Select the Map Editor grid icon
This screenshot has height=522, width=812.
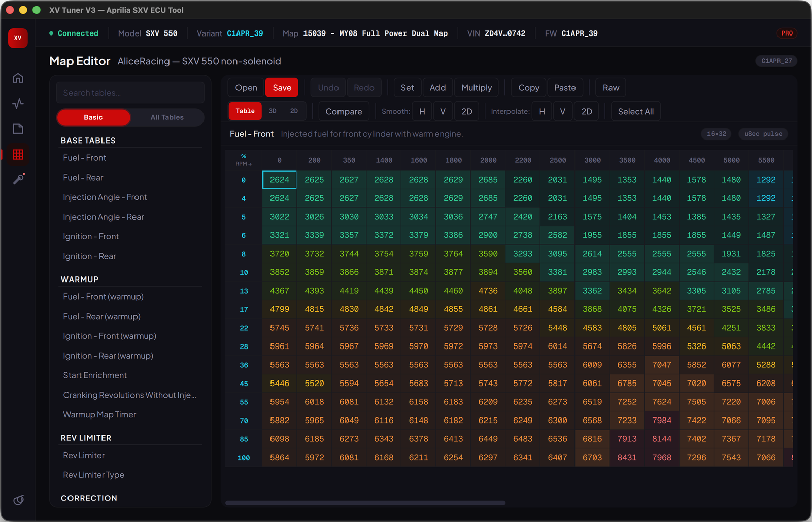[x=18, y=154]
